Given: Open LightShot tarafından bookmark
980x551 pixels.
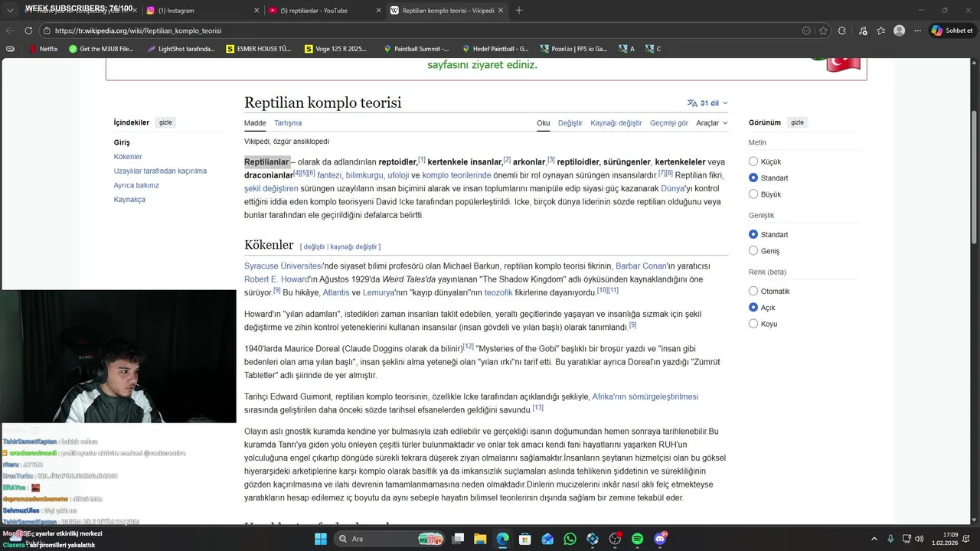Looking at the screenshot, I should click(181, 49).
